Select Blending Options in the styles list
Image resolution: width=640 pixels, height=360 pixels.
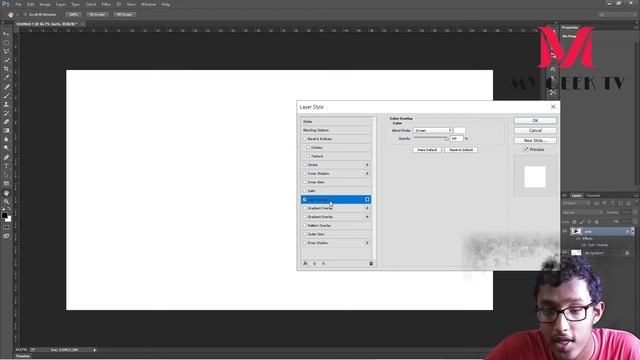336,130
